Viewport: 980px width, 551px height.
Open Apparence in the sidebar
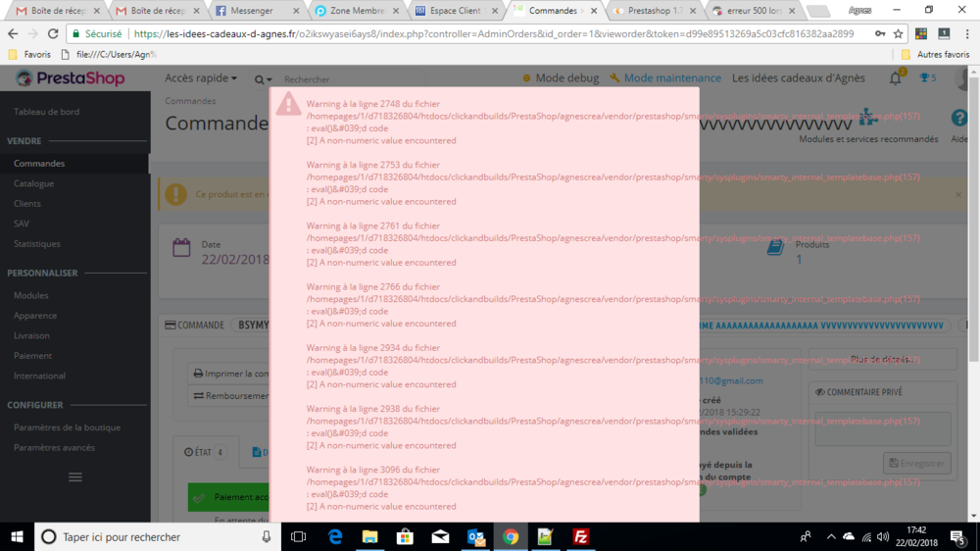pyautogui.click(x=35, y=316)
